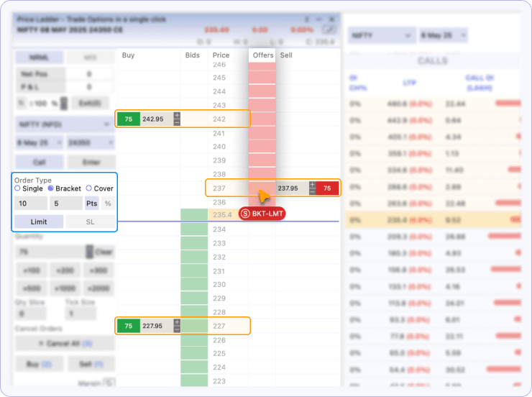Open NIFTY dropdown in option chain
Screen dimensions: 532x397
382,35
